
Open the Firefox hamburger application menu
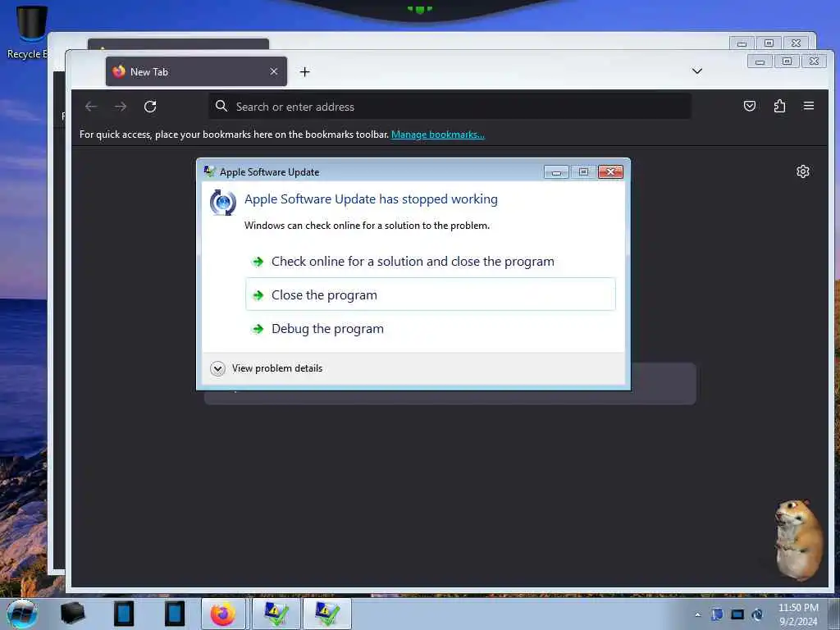point(809,106)
